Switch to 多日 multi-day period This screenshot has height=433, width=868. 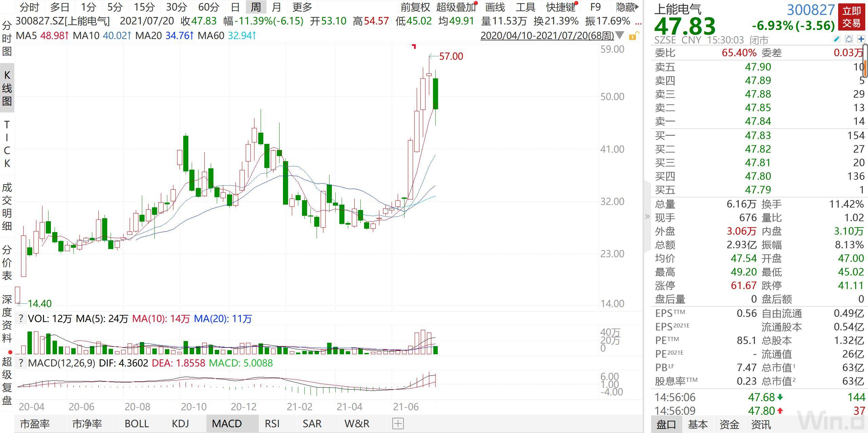pos(60,7)
